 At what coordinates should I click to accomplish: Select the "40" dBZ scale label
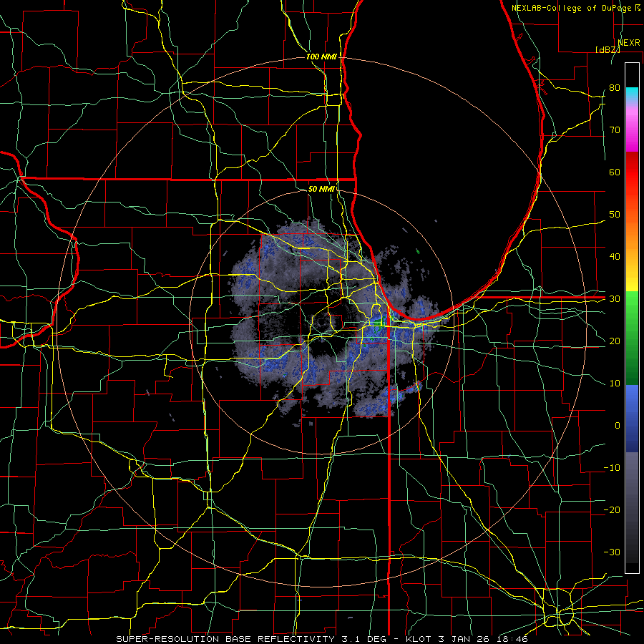click(x=615, y=257)
